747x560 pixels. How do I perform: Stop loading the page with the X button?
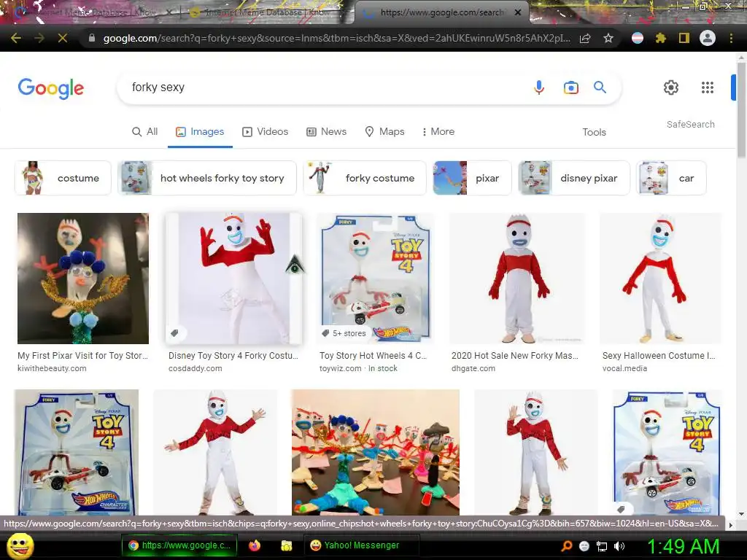click(x=63, y=38)
